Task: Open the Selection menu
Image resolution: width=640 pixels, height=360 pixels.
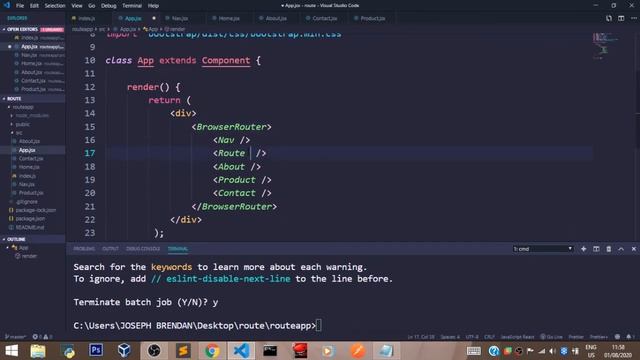Action: pos(55,6)
